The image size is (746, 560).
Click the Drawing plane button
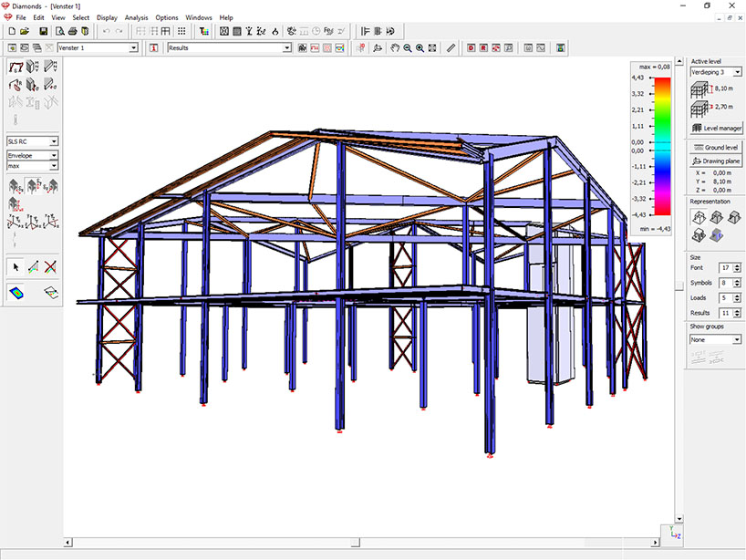point(716,161)
